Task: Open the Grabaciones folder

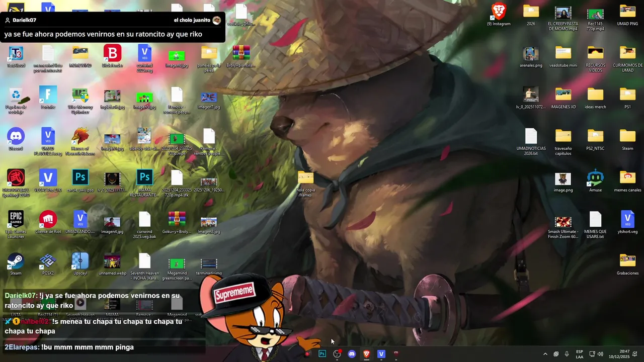Action: click(627, 264)
